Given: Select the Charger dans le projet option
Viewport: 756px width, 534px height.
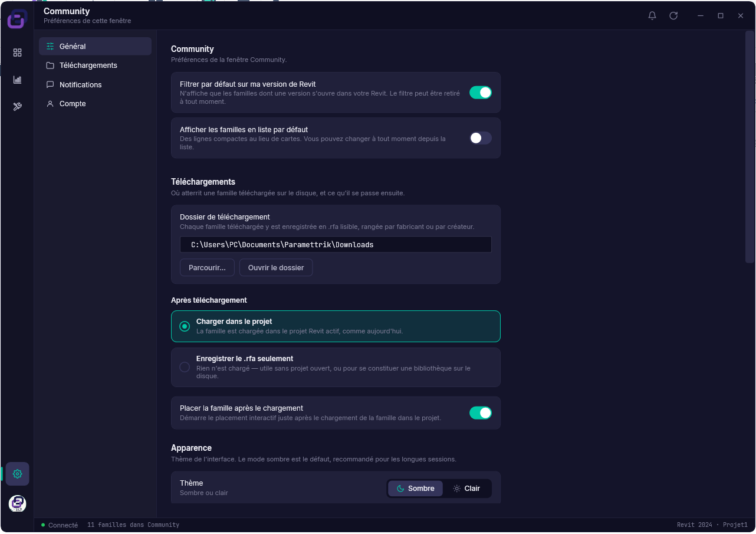Looking at the screenshot, I should [336, 326].
